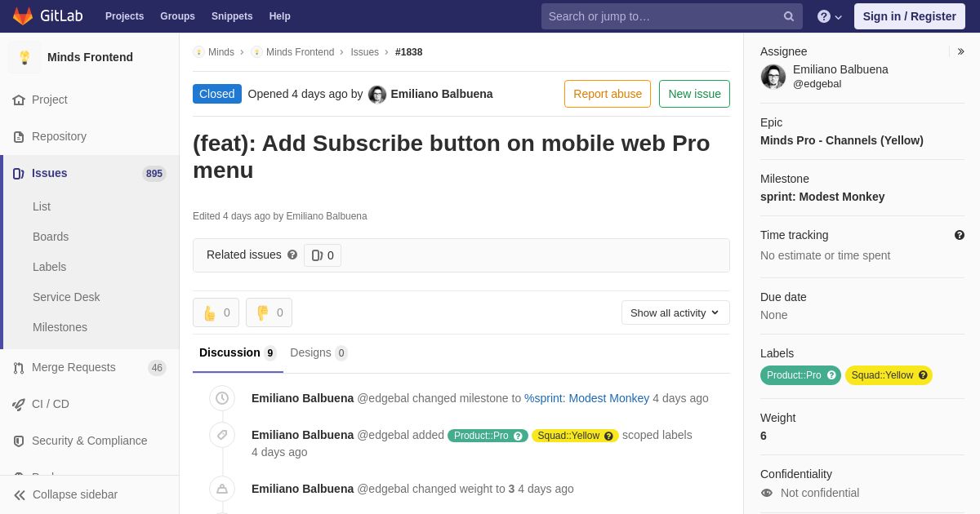This screenshot has height=514, width=980.
Task: Click the Squad::Yellow label help icon in sidebar
Action: coord(923,375)
